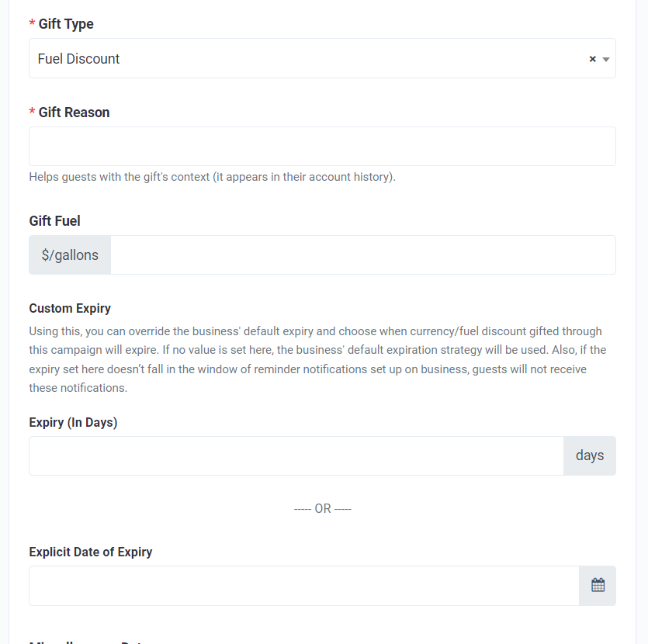Open the calendar date picker icon
Image resolution: width=648 pixels, height=644 pixels.
(x=598, y=585)
